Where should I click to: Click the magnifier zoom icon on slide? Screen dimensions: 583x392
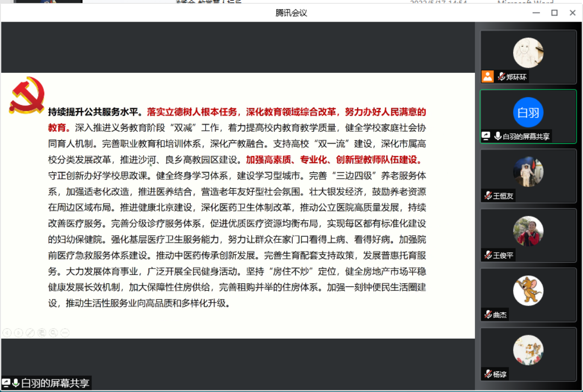[53, 332]
